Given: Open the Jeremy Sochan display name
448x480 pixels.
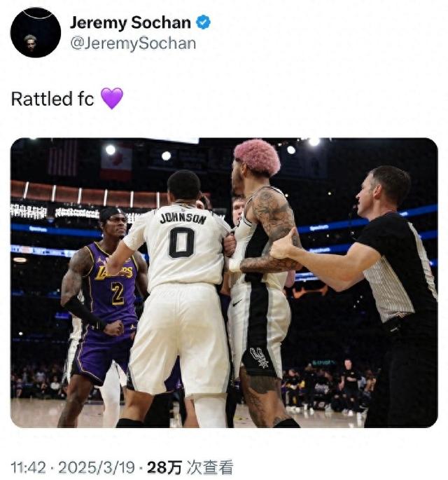Looking at the screenshot, I should point(130,22).
